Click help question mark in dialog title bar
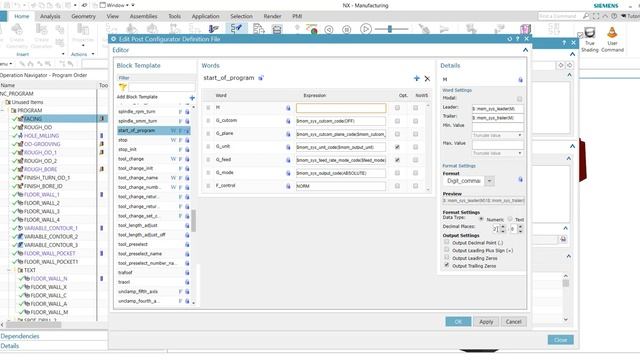640x360 pixels. click(518, 39)
